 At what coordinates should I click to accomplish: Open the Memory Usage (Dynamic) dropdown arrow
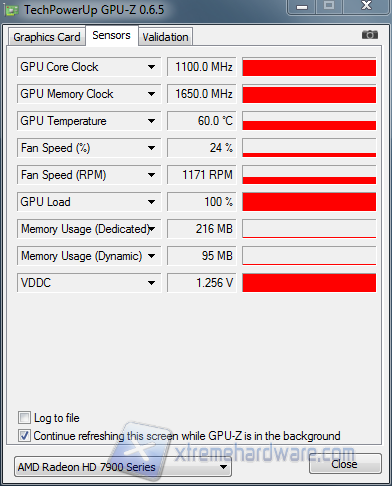click(151, 256)
